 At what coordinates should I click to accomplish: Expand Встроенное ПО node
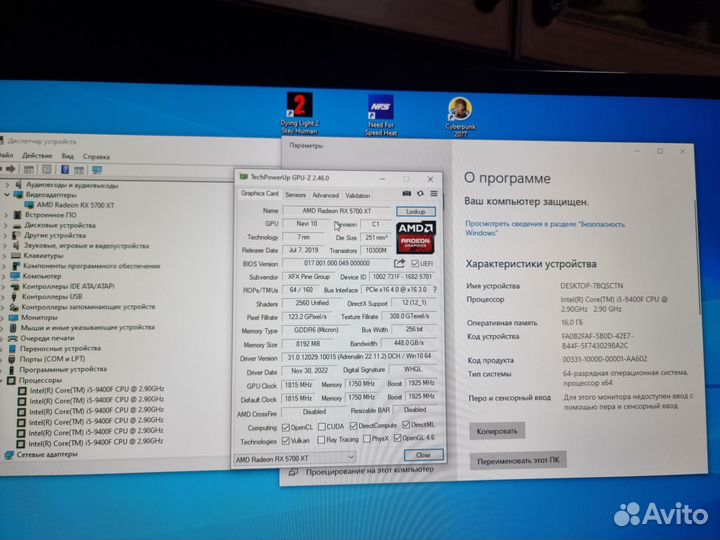[x=6, y=215]
